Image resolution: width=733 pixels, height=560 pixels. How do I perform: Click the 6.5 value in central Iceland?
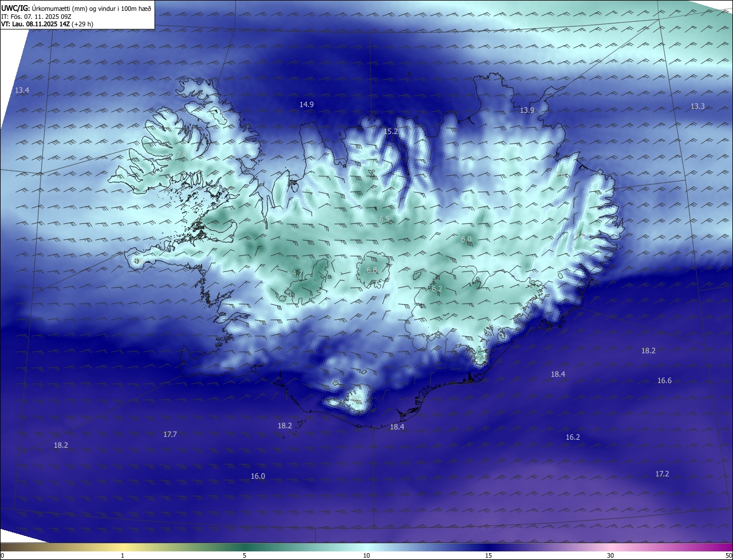(x=384, y=219)
